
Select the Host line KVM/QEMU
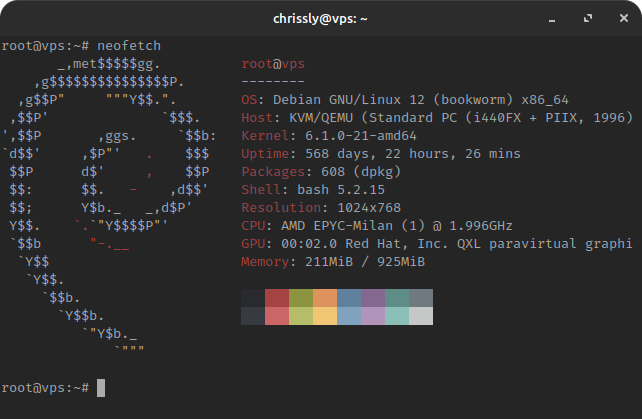point(437,118)
